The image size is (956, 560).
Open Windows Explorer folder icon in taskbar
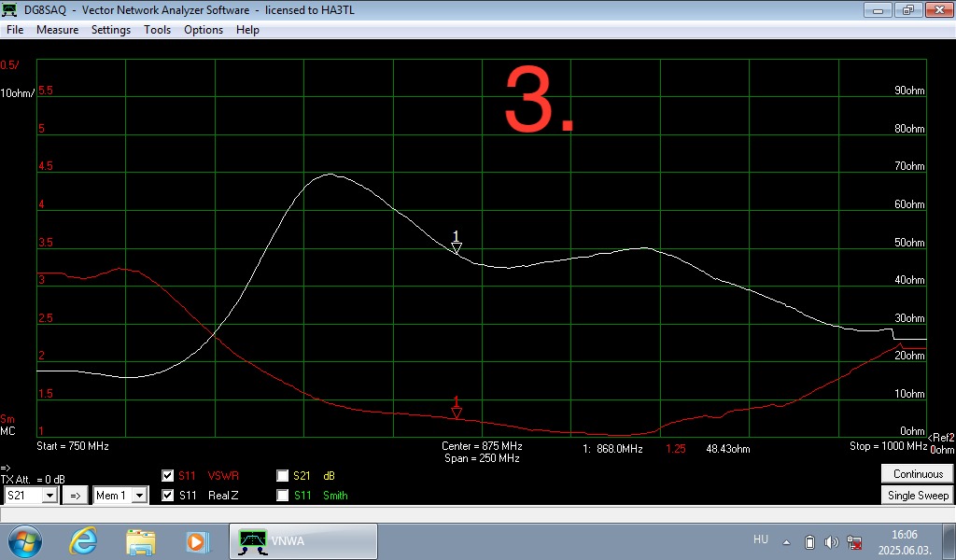[x=141, y=540]
